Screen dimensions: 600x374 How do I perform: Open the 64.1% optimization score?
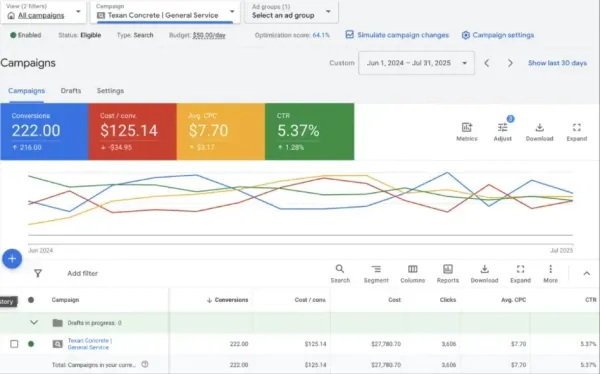(x=321, y=35)
